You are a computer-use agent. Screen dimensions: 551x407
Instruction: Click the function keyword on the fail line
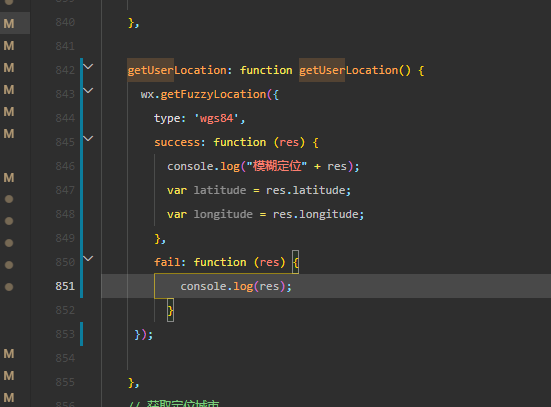tap(220, 262)
